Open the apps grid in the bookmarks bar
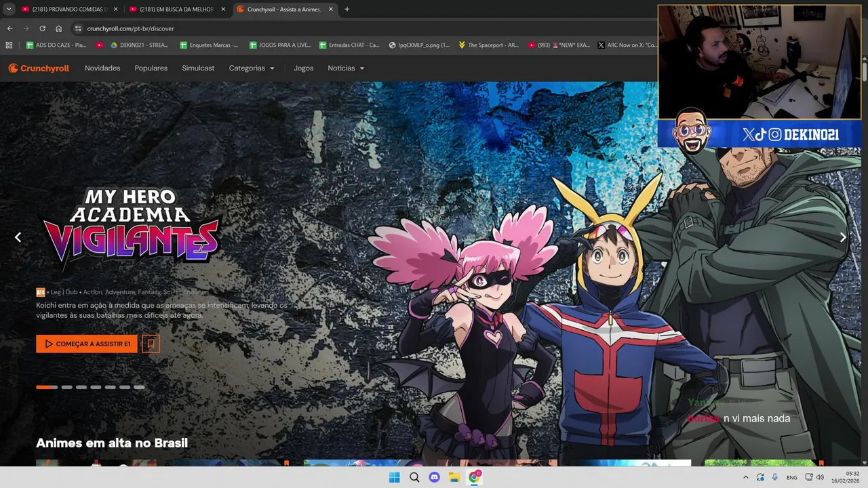Screen dimensions: 868x488 (x=9, y=45)
